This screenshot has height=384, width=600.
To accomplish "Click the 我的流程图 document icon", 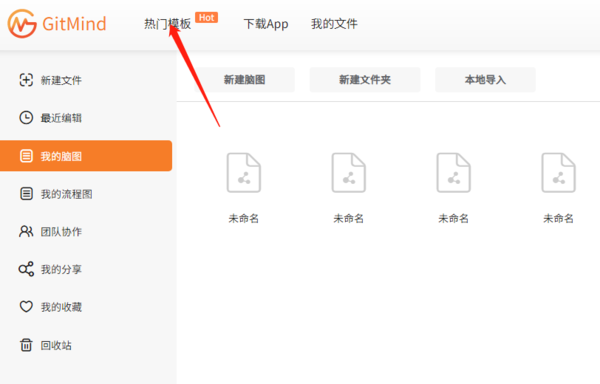I will pos(26,194).
